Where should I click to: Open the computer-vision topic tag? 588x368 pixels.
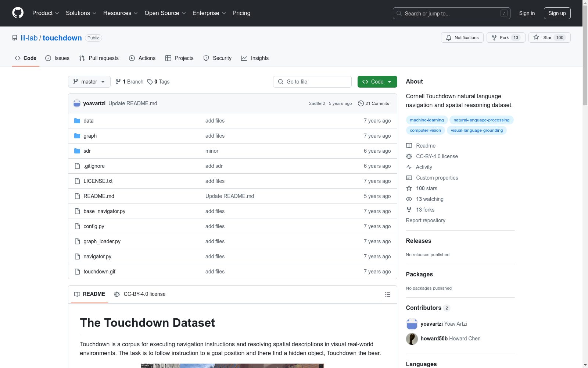[425, 130]
